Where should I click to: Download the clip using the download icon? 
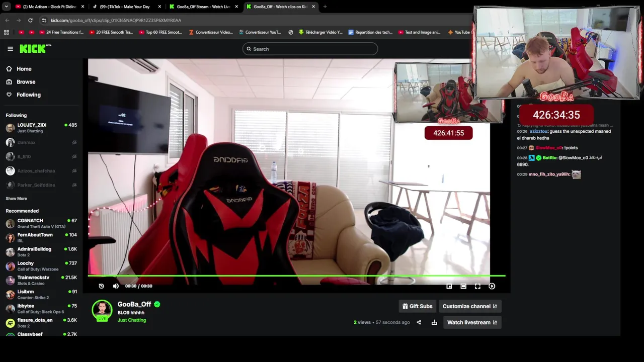(434, 322)
